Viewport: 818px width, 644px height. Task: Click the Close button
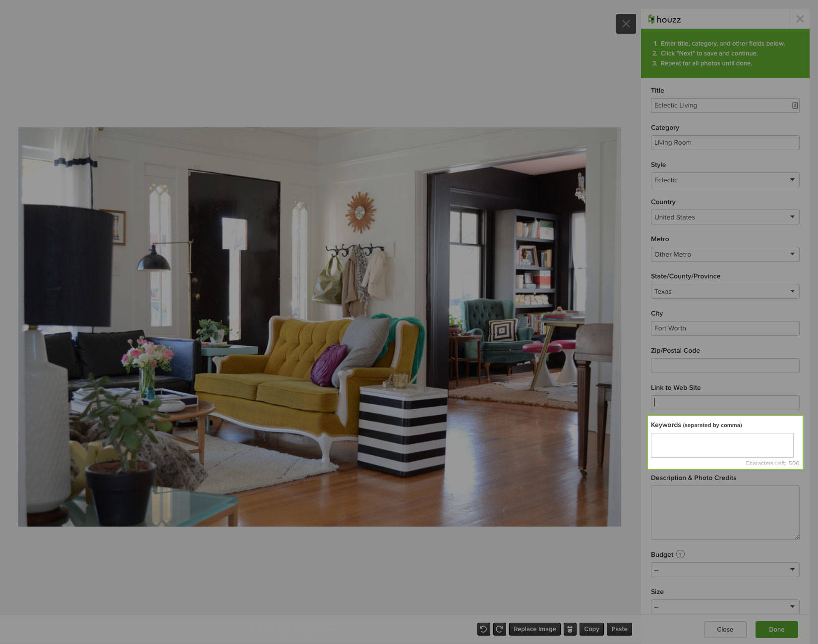pos(725,630)
